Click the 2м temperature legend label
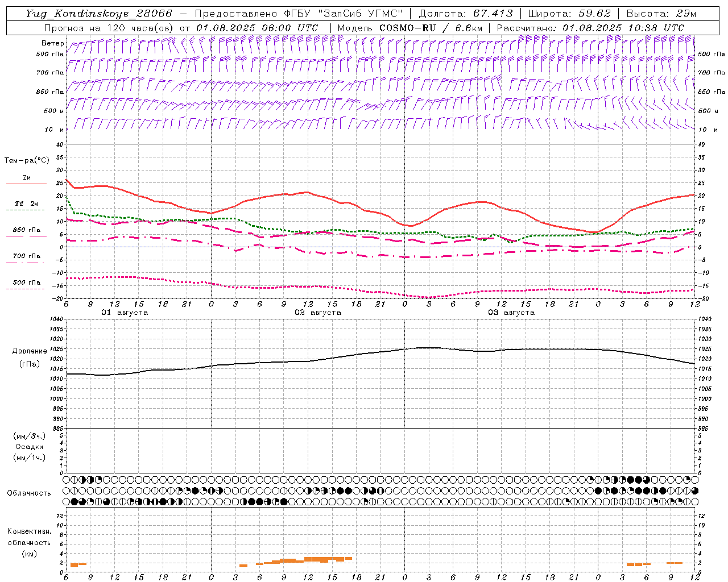This screenshot has width=728, height=582. pyautogui.click(x=27, y=177)
